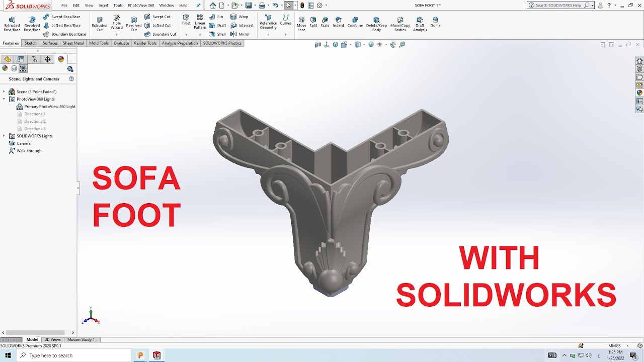Open the Fillet dropdown arrow
This screenshot has height=362, width=644.
point(186,35)
